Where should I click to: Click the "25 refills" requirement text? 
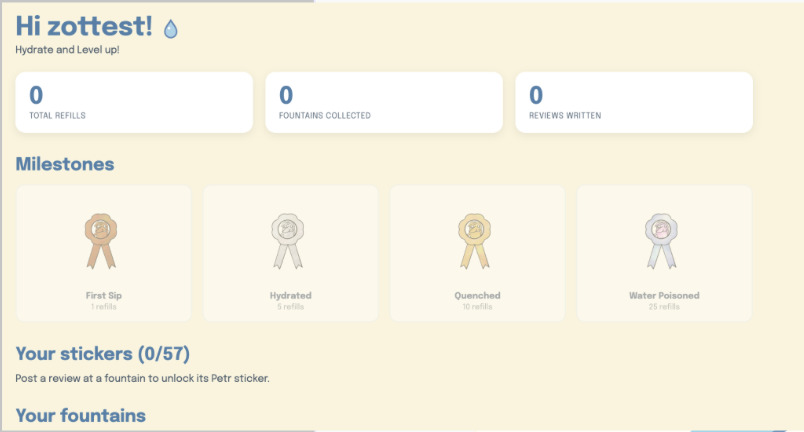(665, 306)
